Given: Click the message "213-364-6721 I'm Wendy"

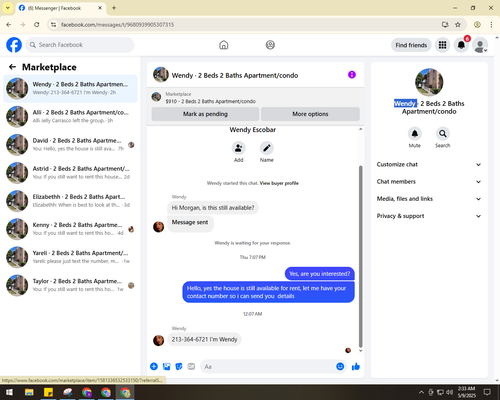Looking at the screenshot, I should pyautogui.click(x=204, y=339).
